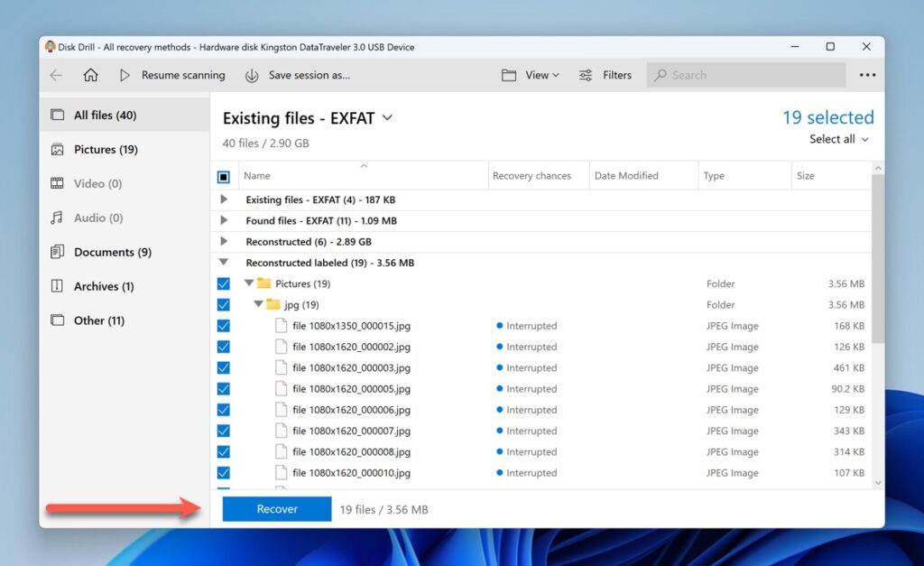
Task: Collapse the Reconstructed labeled group
Action: coord(224,262)
